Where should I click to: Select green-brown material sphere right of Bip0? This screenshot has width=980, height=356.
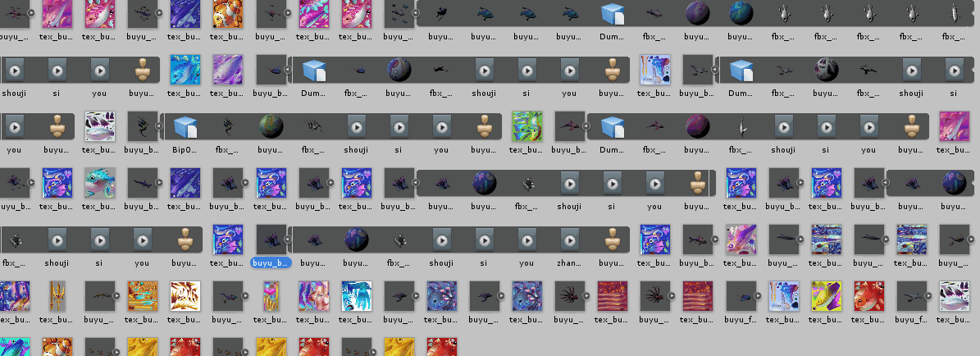(x=271, y=127)
